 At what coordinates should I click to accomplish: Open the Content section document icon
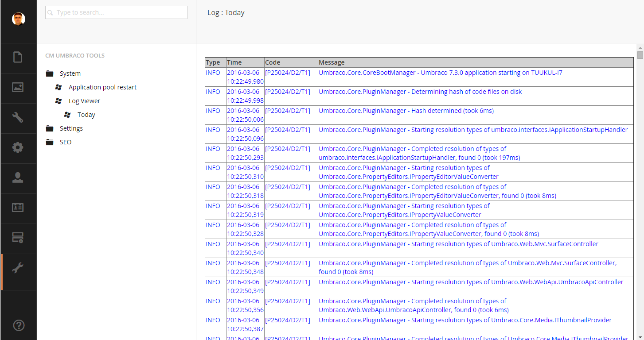point(18,58)
